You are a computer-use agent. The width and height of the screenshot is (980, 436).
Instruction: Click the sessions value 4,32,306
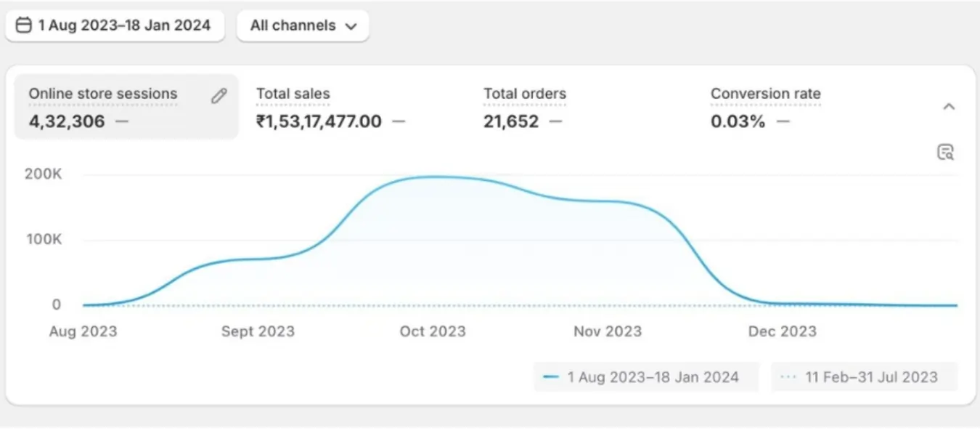click(x=67, y=121)
